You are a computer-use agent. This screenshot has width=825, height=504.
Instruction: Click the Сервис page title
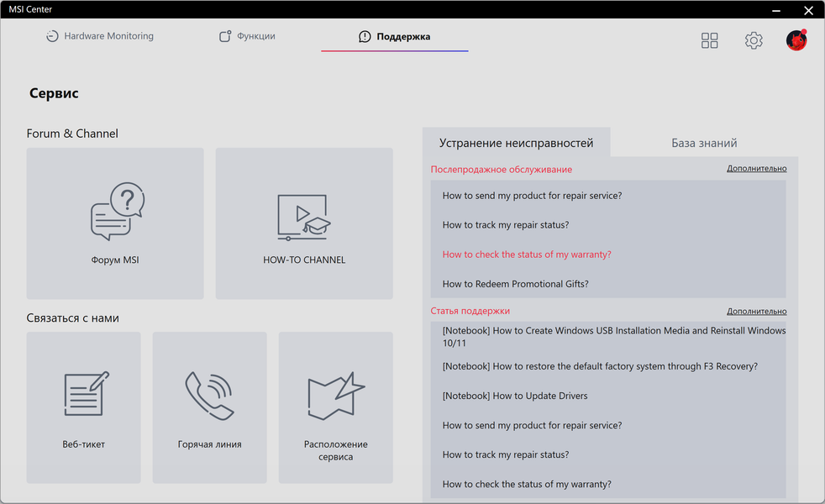click(54, 93)
